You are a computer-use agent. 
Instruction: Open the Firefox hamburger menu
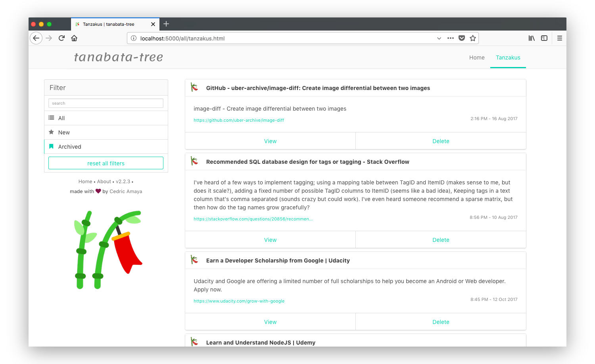(560, 38)
